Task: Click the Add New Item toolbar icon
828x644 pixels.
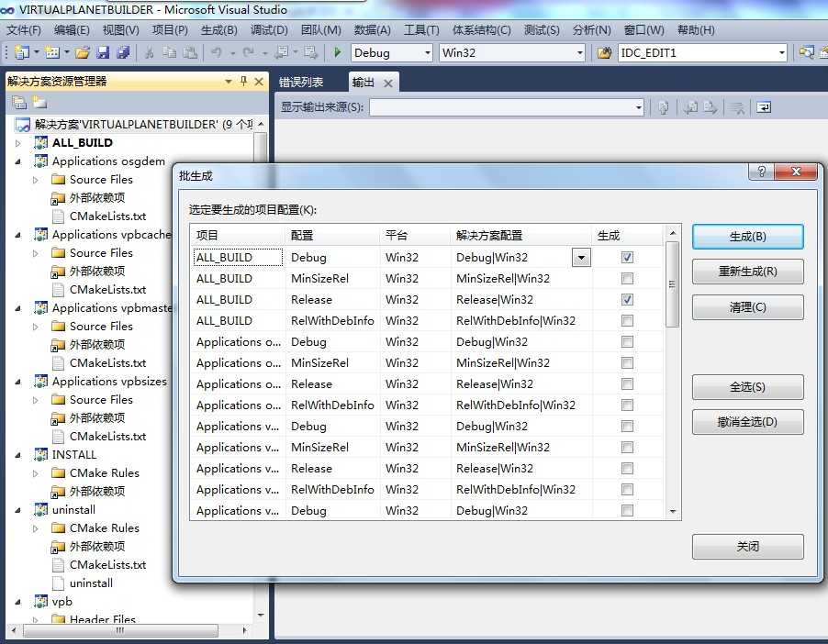Action: [x=51, y=52]
